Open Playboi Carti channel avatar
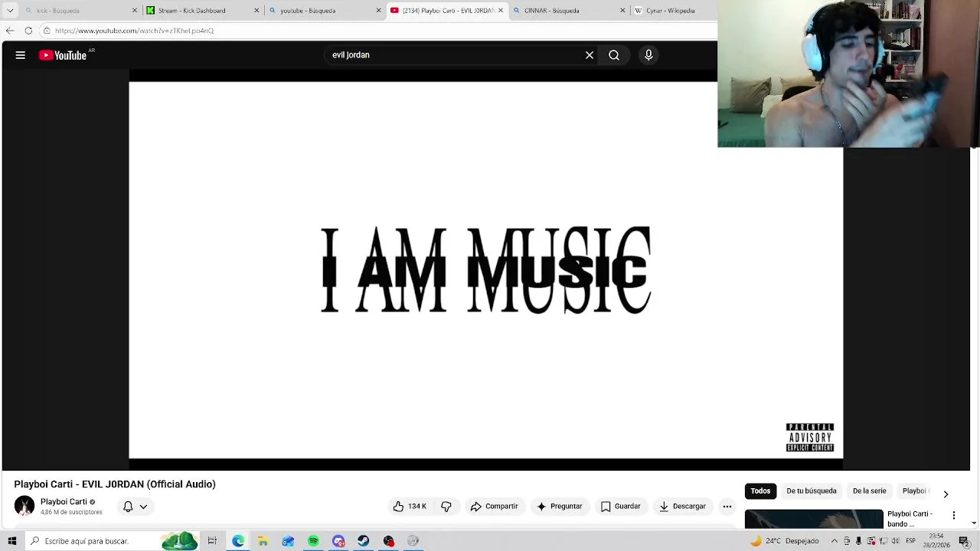 pos(24,506)
